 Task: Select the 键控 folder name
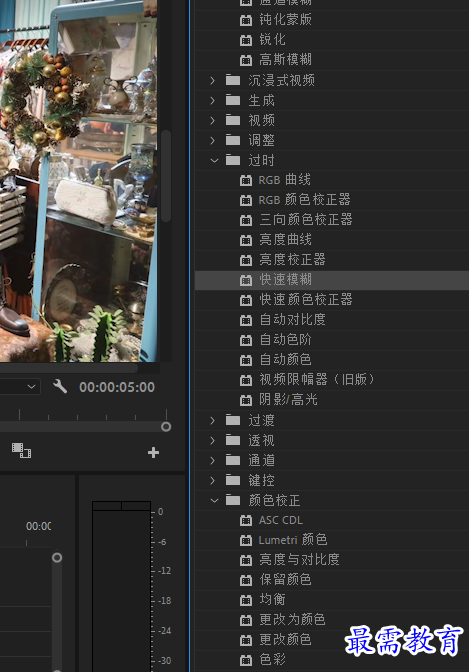262,480
